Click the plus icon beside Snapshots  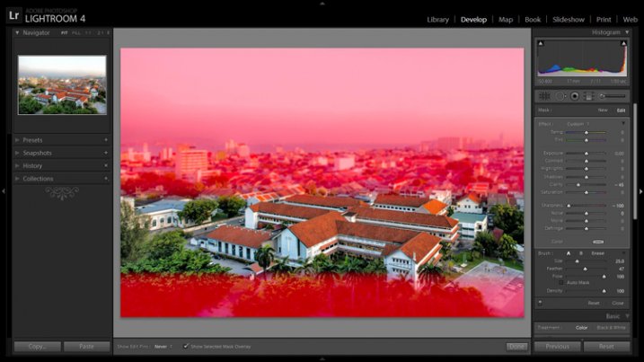coord(105,153)
